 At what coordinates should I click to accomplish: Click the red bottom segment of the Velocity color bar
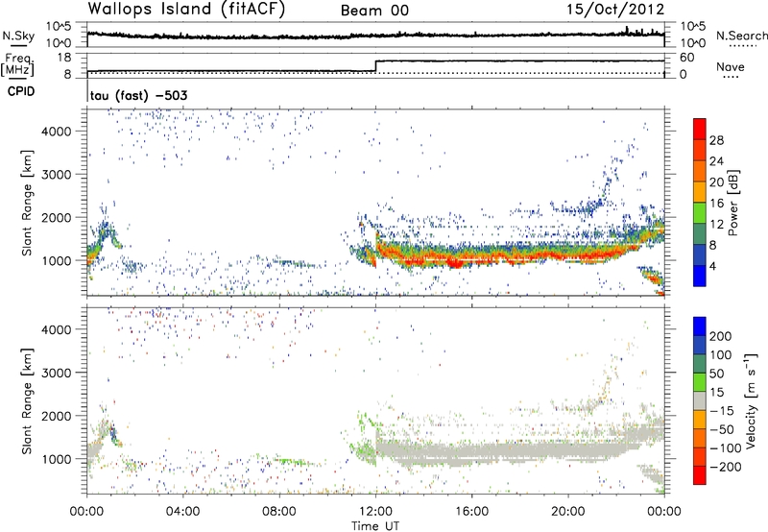click(700, 475)
